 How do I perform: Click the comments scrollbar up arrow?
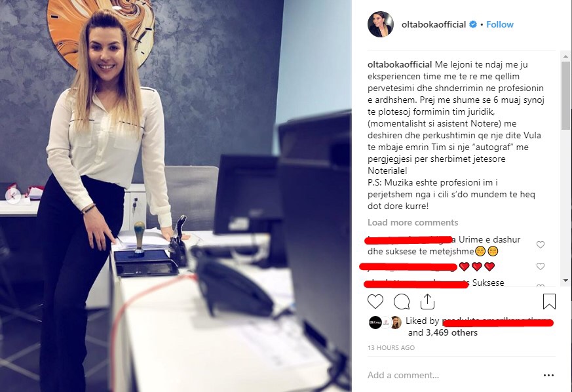(565, 56)
